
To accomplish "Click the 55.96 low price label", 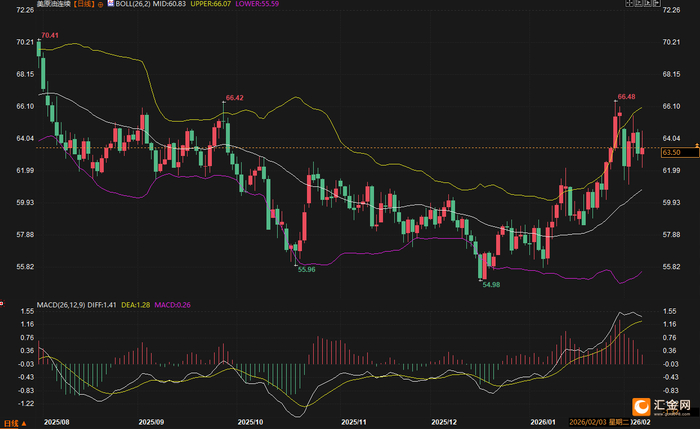I will (306, 270).
